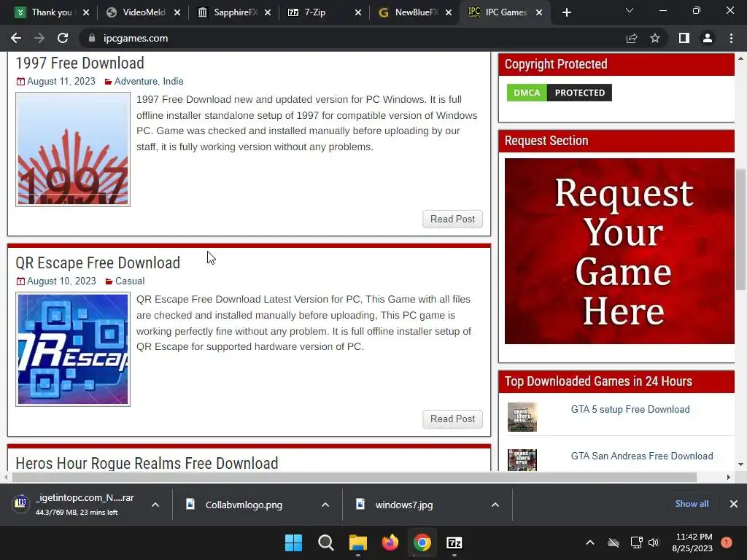Click the sidebar scroll down arrow

pos(740,464)
